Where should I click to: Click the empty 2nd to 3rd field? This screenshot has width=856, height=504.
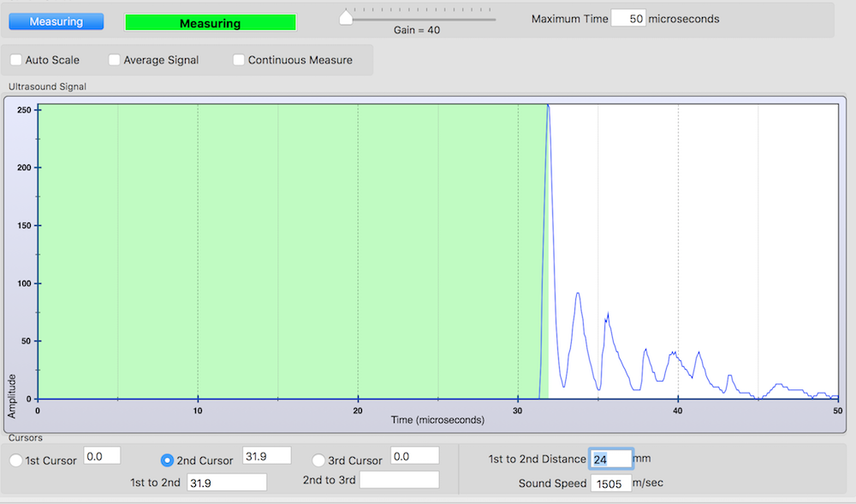coord(399,481)
